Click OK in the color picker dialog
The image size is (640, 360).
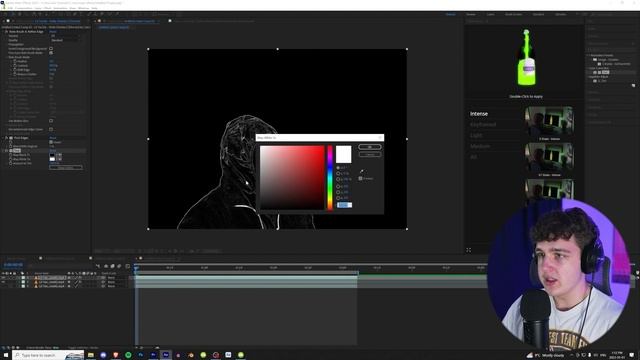click(x=370, y=147)
